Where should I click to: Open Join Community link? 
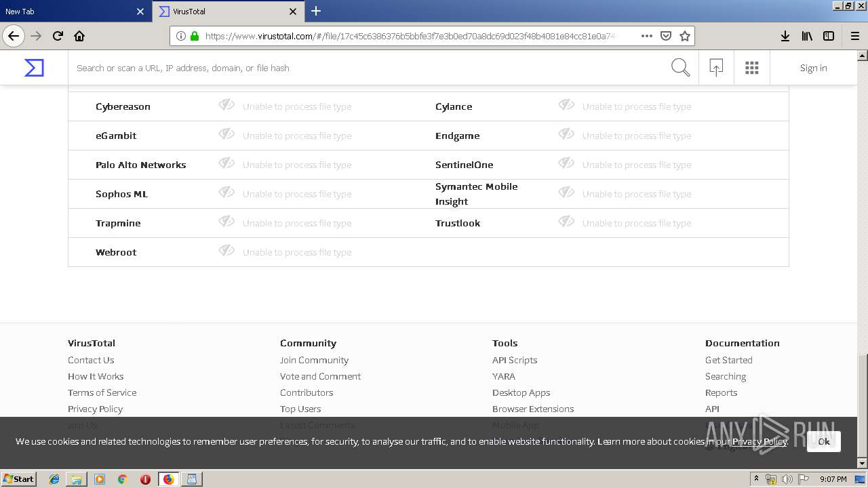click(314, 360)
